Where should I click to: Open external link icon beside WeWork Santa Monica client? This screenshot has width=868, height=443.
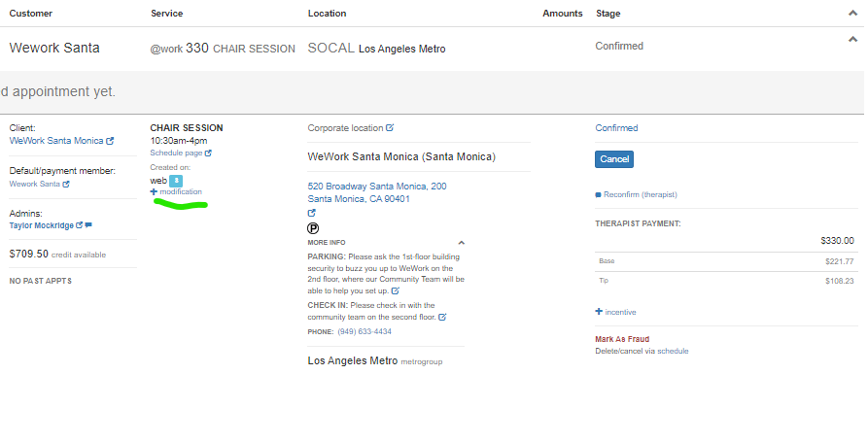click(110, 141)
